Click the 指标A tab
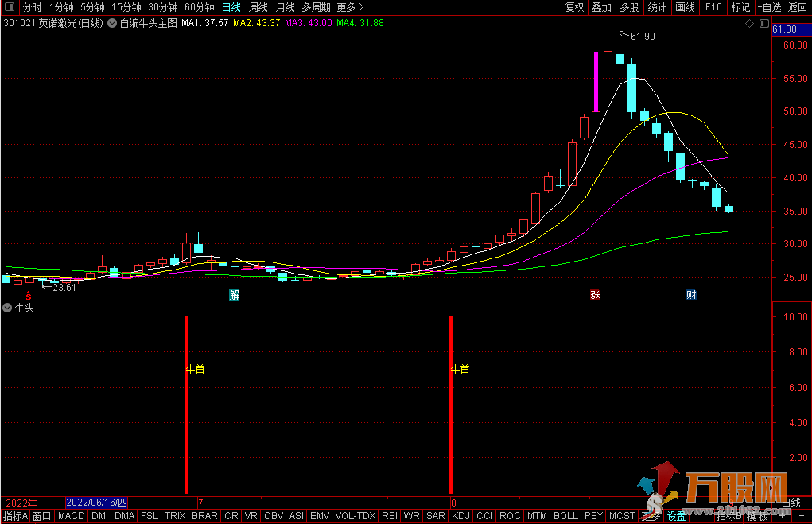Screen dimensions: 812x524 [x=16, y=516]
